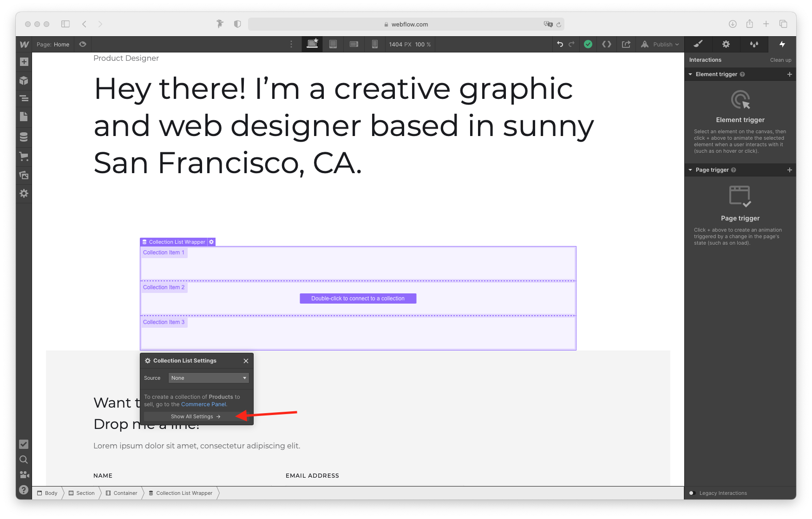Screen dimensions: 812x519
Task: Open the Add Elements panel
Action: (x=24, y=61)
